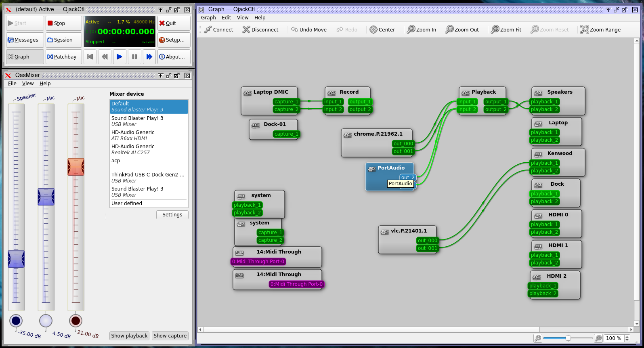Increase the zoom percentage spinbox value
The image size is (644, 348).
pyautogui.click(x=627, y=336)
